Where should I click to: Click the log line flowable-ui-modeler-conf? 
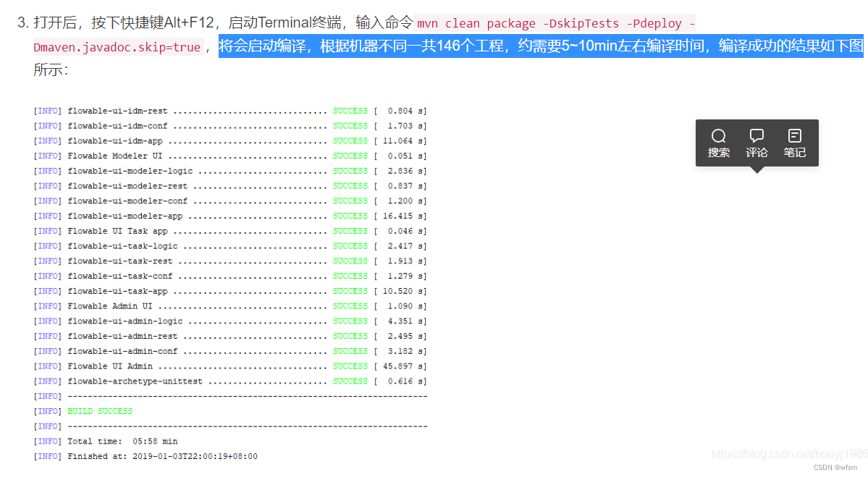[x=229, y=201]
